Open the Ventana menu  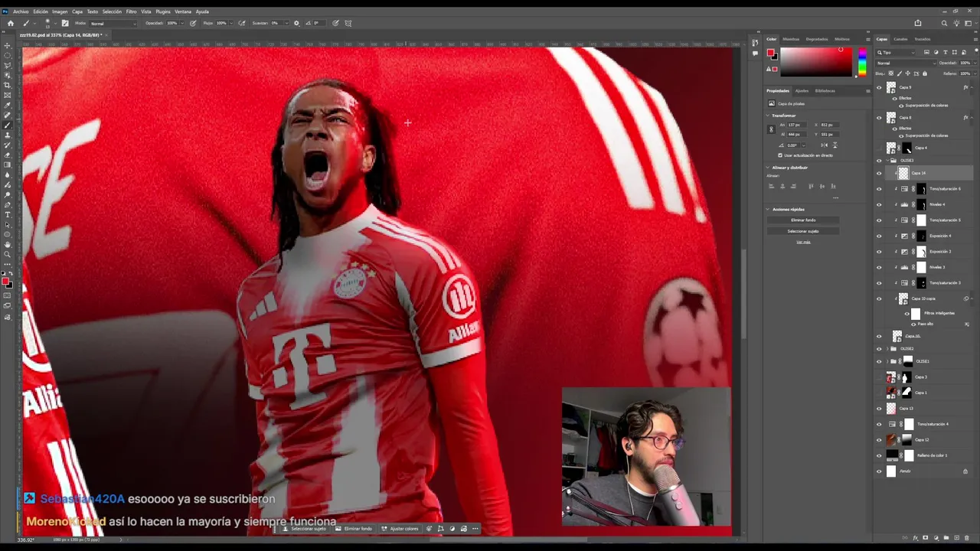click(x=183, y=11)
